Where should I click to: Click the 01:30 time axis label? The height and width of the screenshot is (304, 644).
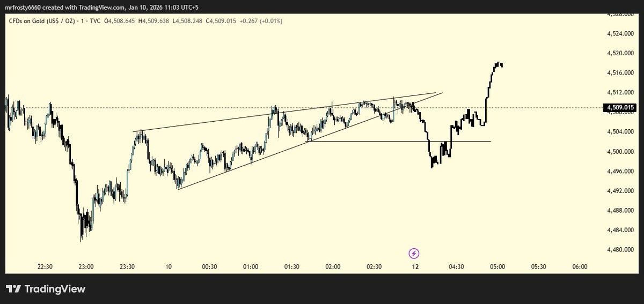292,266
